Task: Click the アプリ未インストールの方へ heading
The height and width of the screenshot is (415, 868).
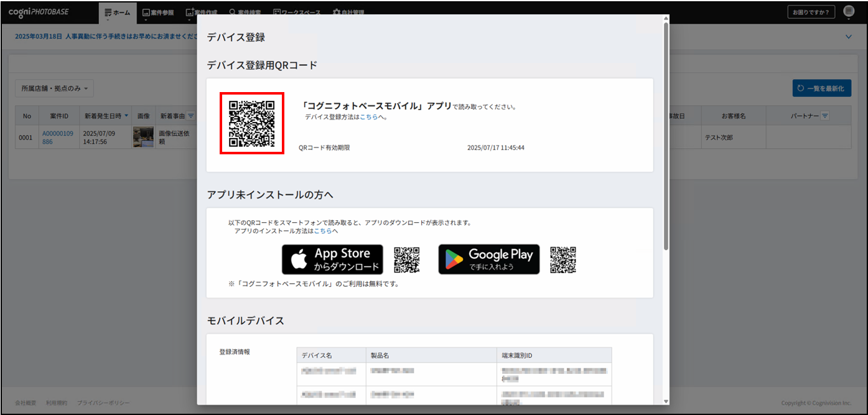Action: coord(270,195)
